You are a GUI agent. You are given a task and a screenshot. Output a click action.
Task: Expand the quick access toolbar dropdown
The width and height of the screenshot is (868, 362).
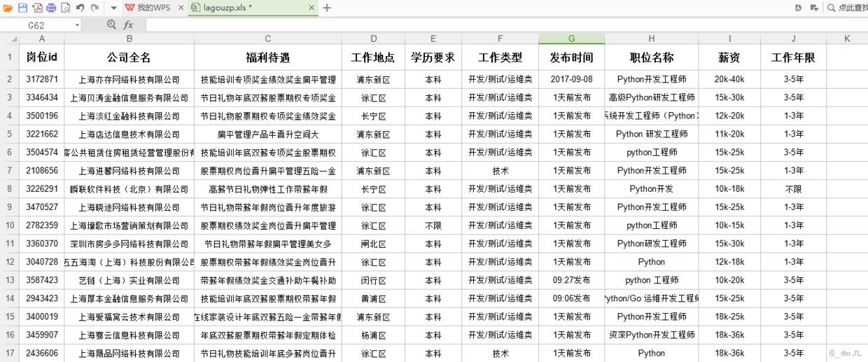click(113, 8)
